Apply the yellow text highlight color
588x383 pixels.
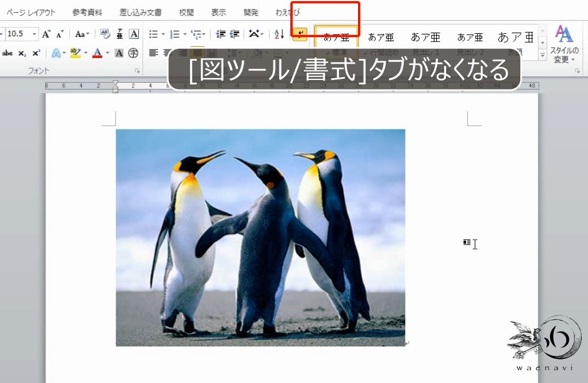pyautogui.click(x=76, y=53)
